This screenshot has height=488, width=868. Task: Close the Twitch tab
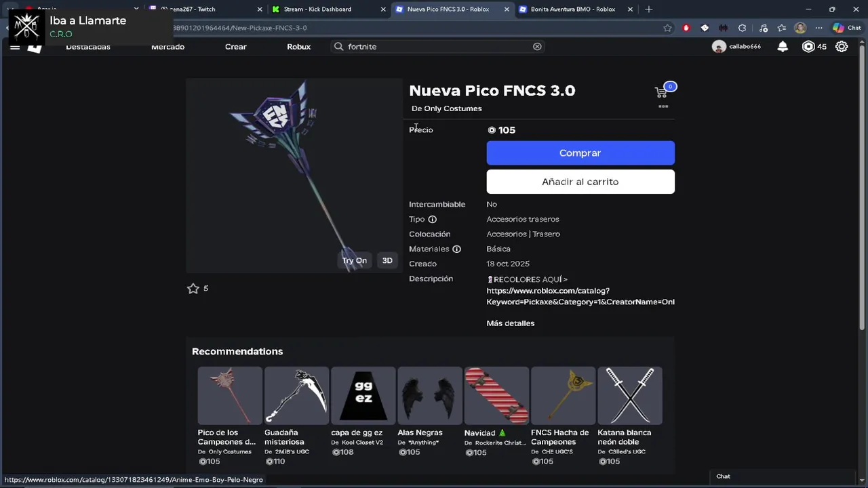259,9
